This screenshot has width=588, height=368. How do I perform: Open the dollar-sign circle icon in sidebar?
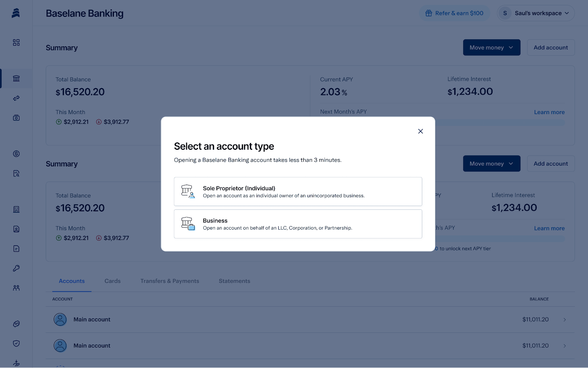16,154
